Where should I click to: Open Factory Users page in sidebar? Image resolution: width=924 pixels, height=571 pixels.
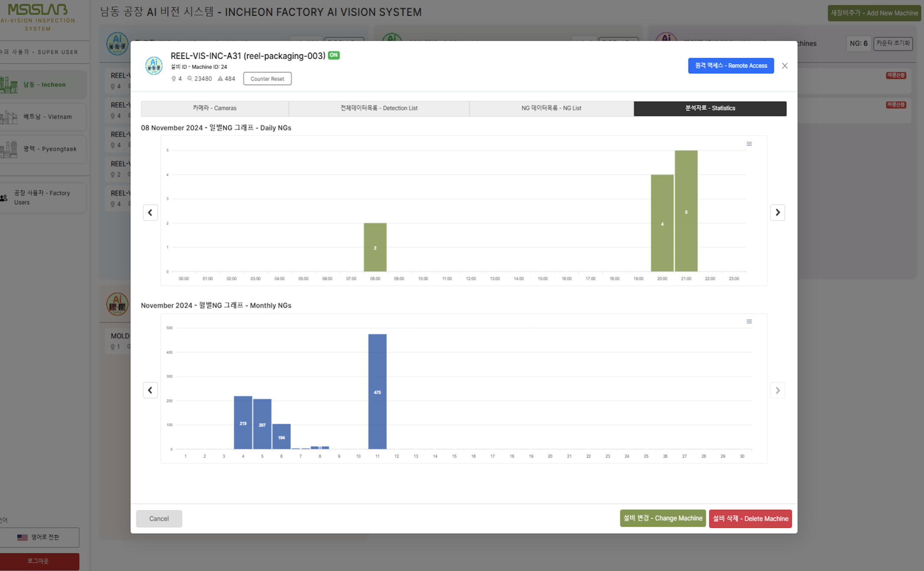43,198
